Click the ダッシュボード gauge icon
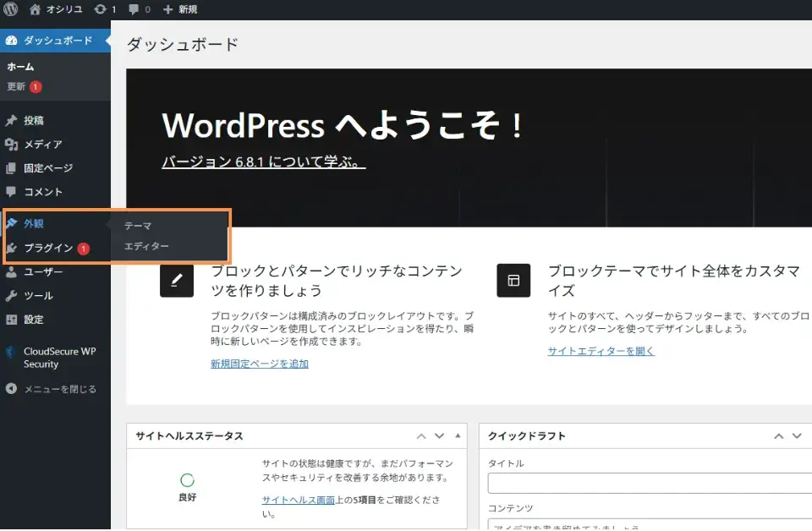This screenshot has width=812, height=531. coord(11,41)
